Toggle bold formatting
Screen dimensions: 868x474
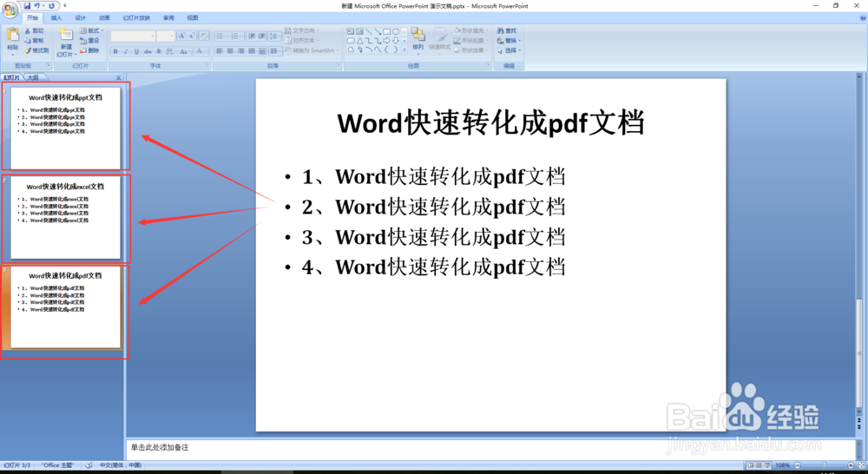115,51
